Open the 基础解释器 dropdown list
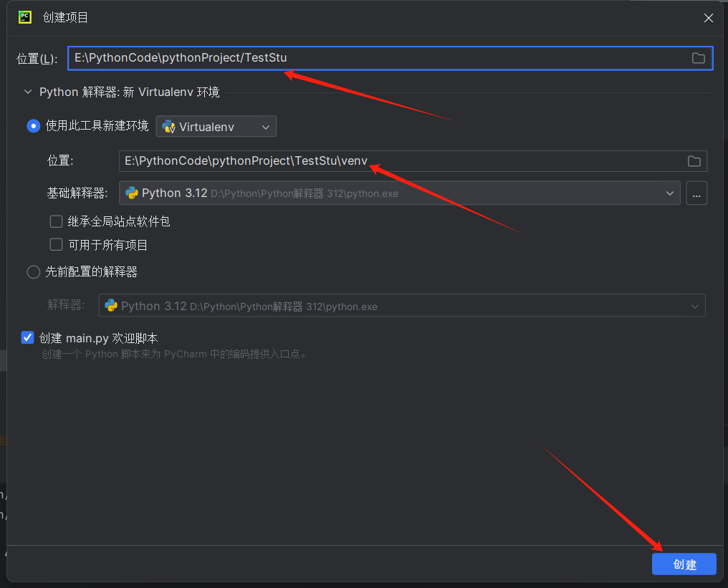This screenshot has width=728, height=588. click(x=669, y=193)
